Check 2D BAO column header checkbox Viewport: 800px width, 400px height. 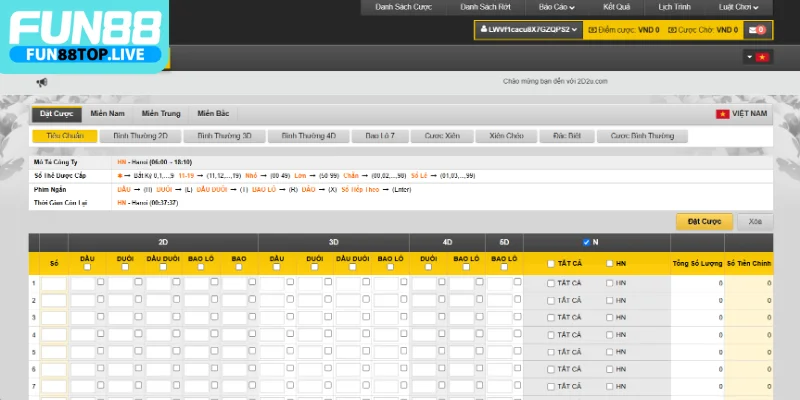pyautogui.click(x=239, y=267)
